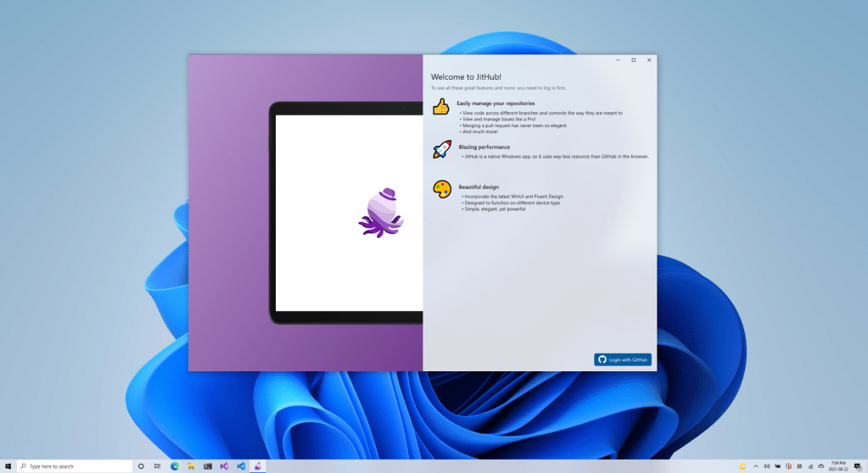Click the purple octopus JitHub logo
868x473 pixels.
(x=380, y=211)
